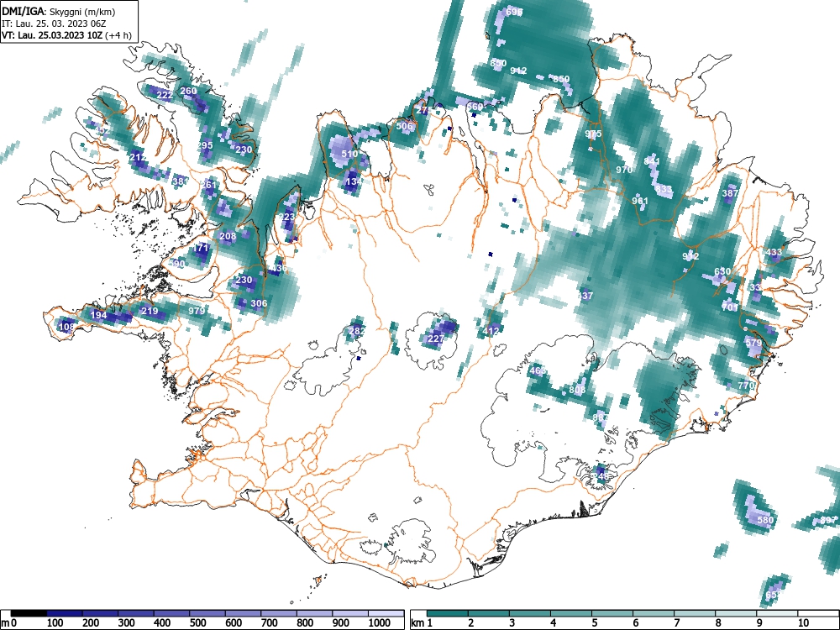This screenshot has height=630, width=840.
Task: Pick the dark navy 100–200 m legend swatch
Action: tap(65, 613)
